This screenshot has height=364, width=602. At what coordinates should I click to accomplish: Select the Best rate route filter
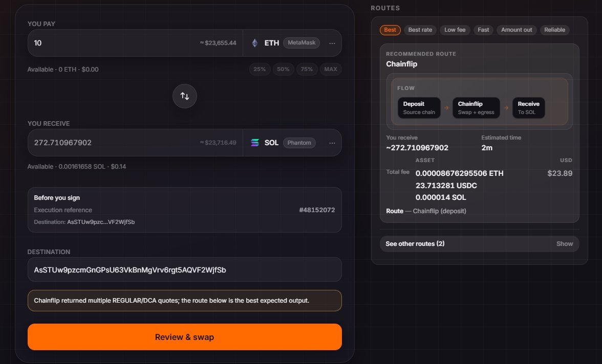point(420,30)
